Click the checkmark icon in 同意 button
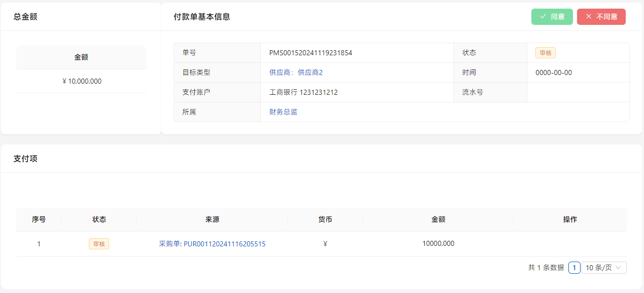Screen dimensions: 644x293 [x=543, y=17]
